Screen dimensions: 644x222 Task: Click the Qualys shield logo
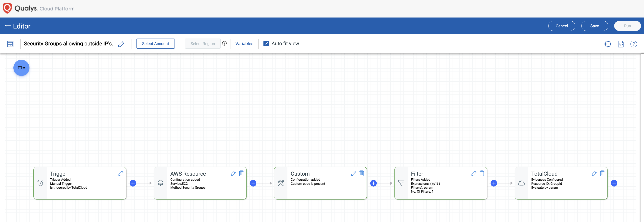click(x=7, y=8)
